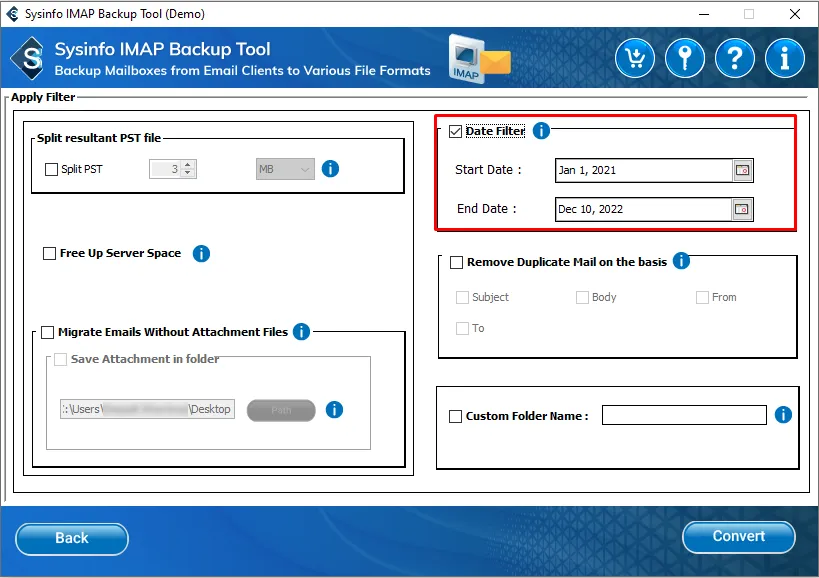Close the Sysinfo IMAP Backup Tool window
The height and width of the screenshot is (578, 819).
(795, 14)
